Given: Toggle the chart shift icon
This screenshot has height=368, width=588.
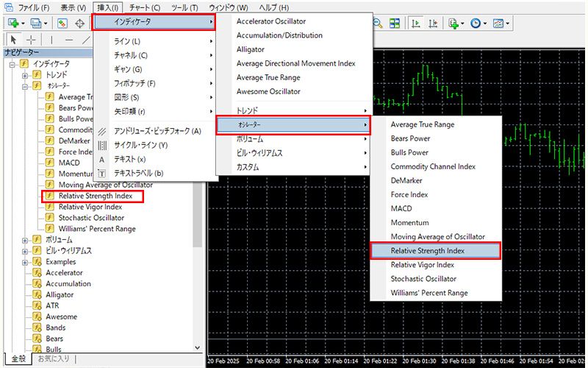Looking at the screenshot, I should 433,23.
